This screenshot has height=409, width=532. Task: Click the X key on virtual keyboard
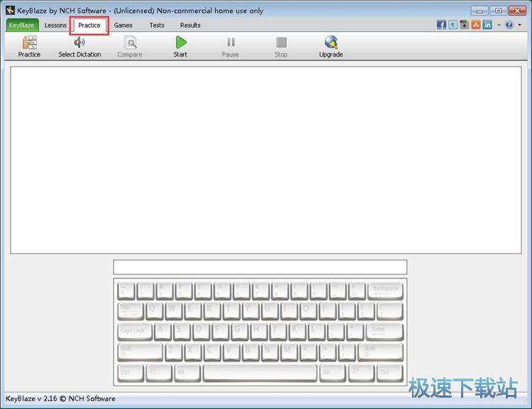193,352
